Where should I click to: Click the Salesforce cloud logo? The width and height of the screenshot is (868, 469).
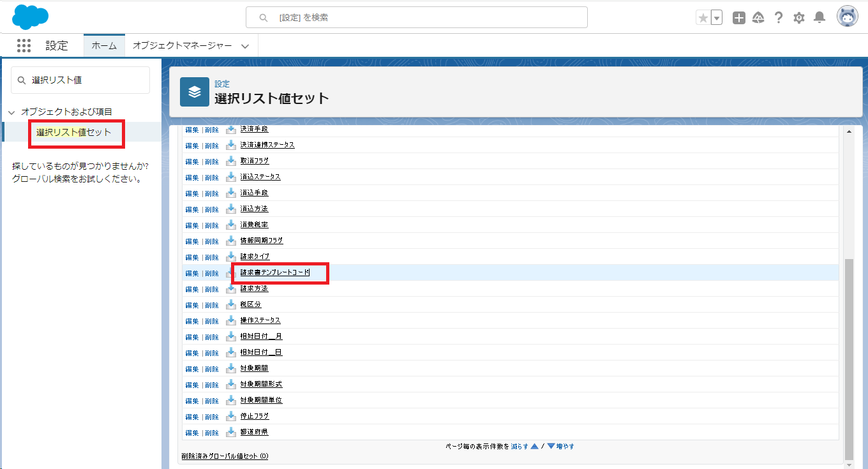(30, 17)
